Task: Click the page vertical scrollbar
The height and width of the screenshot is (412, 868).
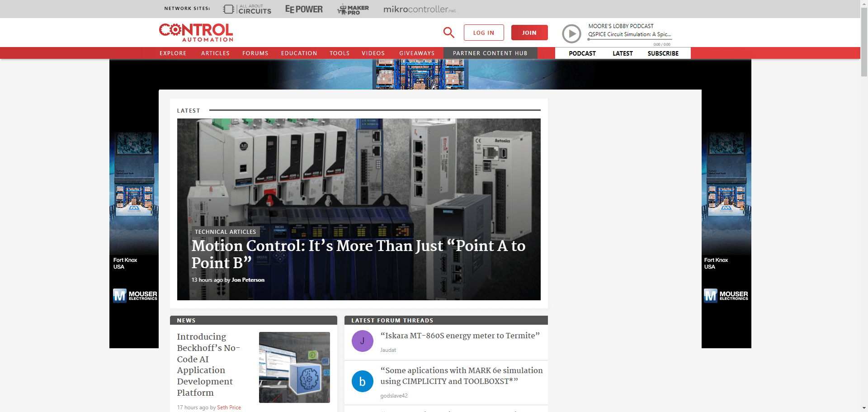Action: coord(864,43)
